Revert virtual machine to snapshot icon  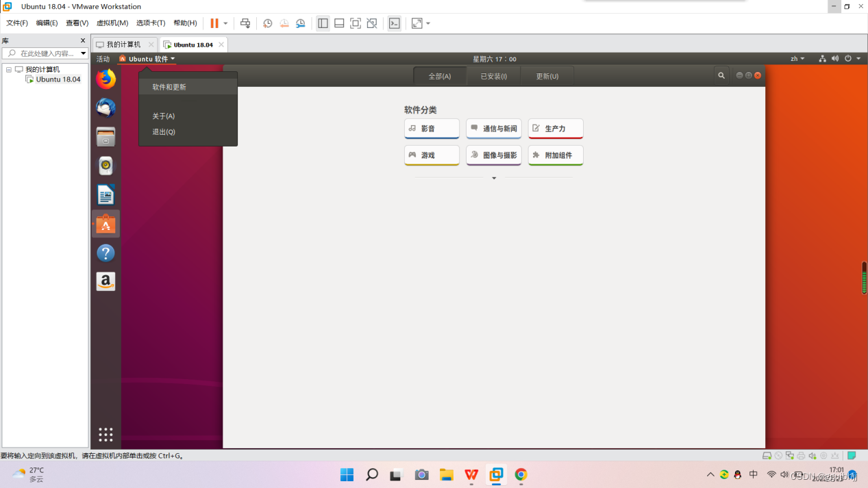click(x=284, y=23)
